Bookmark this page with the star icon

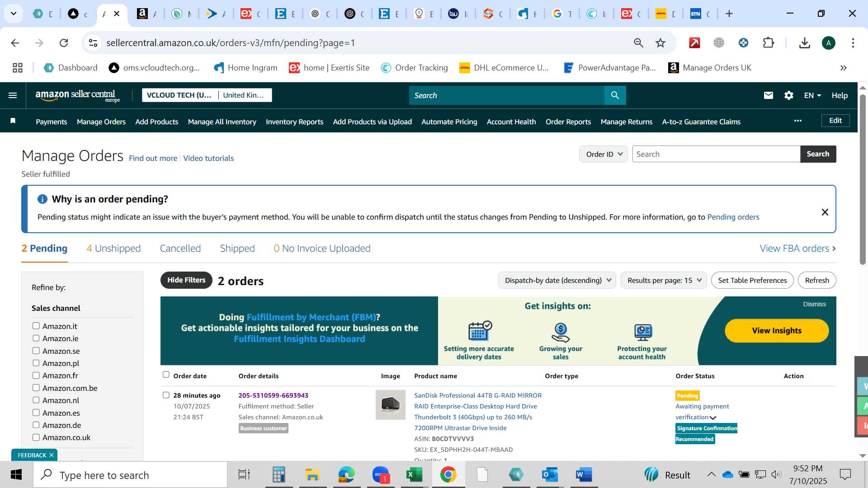(x=660, y=43)
